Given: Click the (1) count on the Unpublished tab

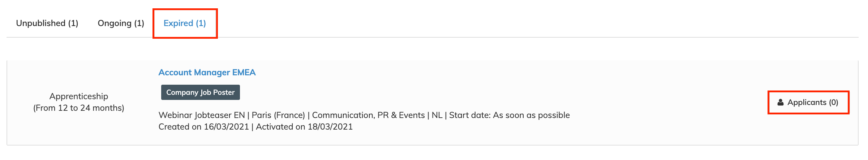Looking at the screenshot, I should 73,23.
